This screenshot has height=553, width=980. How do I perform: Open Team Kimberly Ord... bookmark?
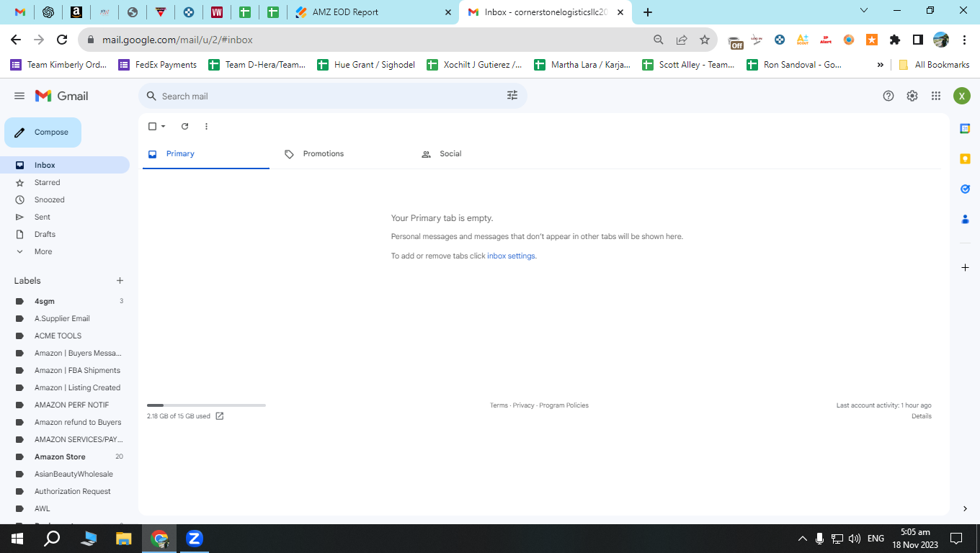click(x=58, y=65)
